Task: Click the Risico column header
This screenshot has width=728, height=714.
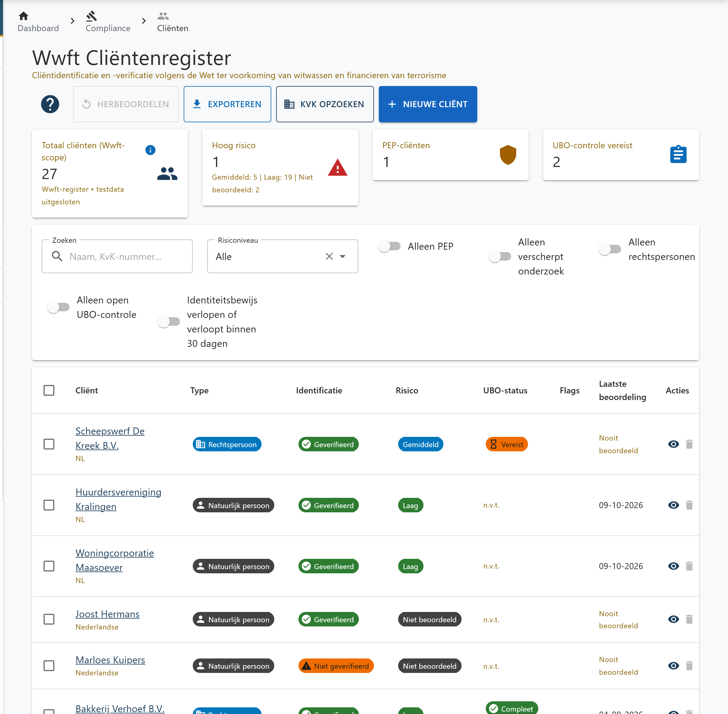Action: [407, 390]
